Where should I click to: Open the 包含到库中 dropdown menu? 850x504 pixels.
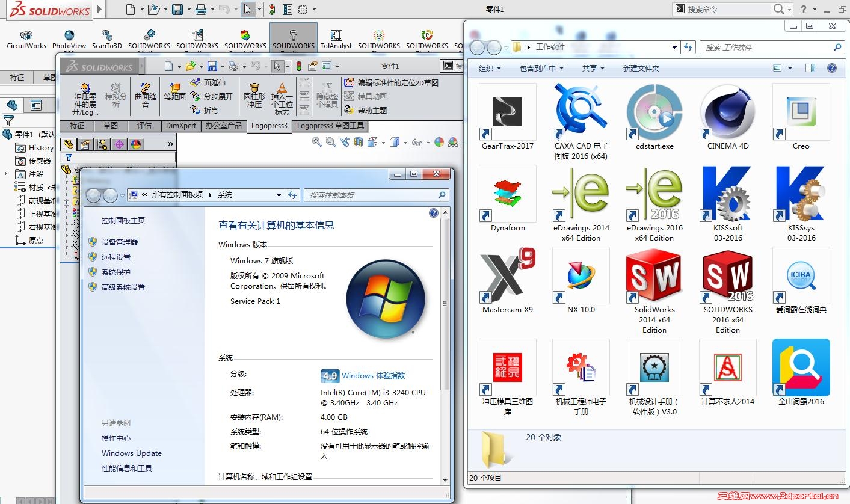coord(542,69)
